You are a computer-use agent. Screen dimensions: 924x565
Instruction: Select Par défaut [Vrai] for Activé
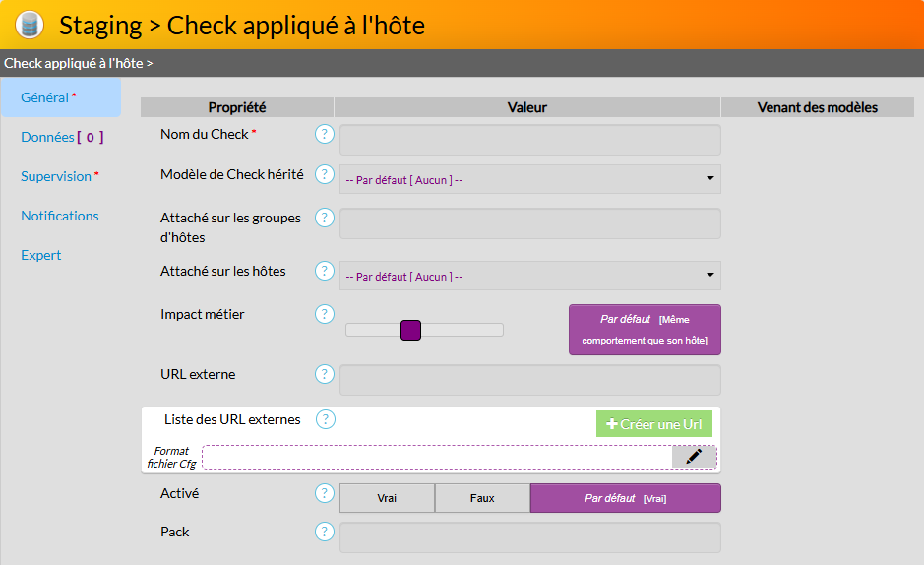coord(625,498)
